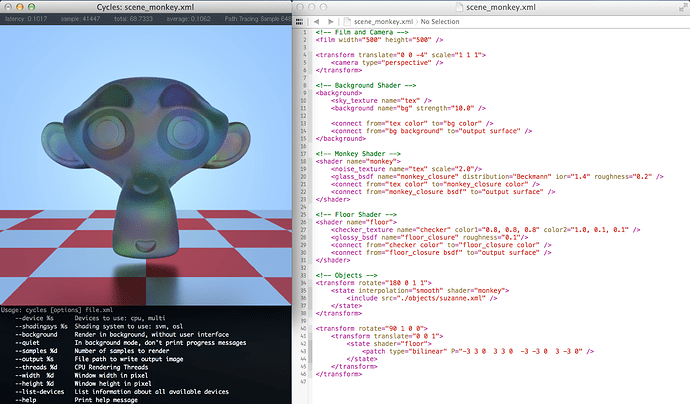Click line number 20 in the gutter
This screenshot has height=404, width=690.
[304, 176]
